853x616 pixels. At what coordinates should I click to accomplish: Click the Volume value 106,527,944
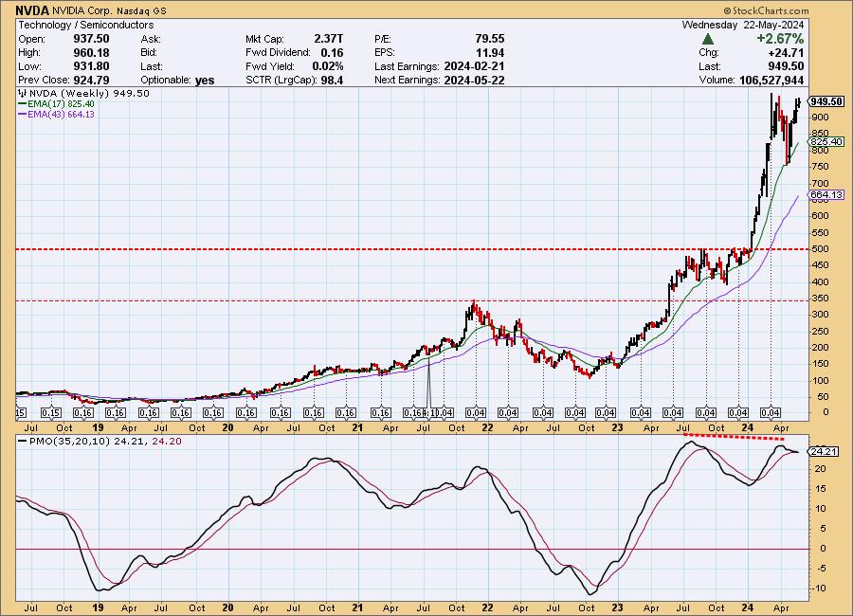[771, 80]
